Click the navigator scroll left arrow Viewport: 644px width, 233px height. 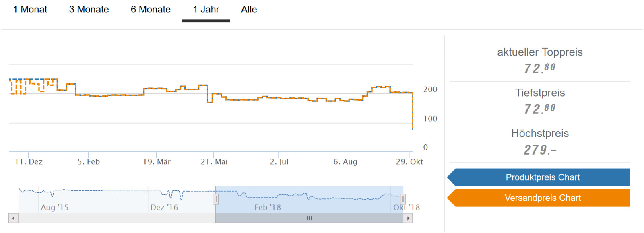click(x=13, y=218)
